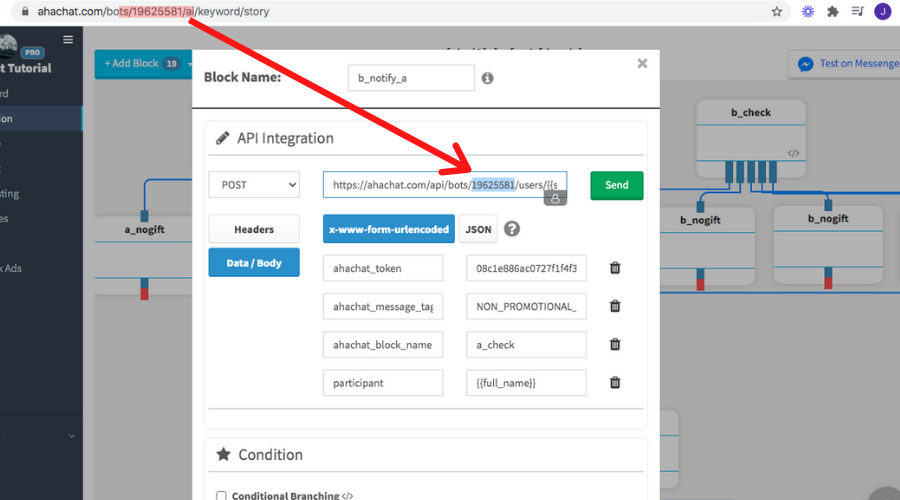The width and height of the screenshot is (900, 500).
Task: Open the POST method dropdown
Action: point(254,185)
